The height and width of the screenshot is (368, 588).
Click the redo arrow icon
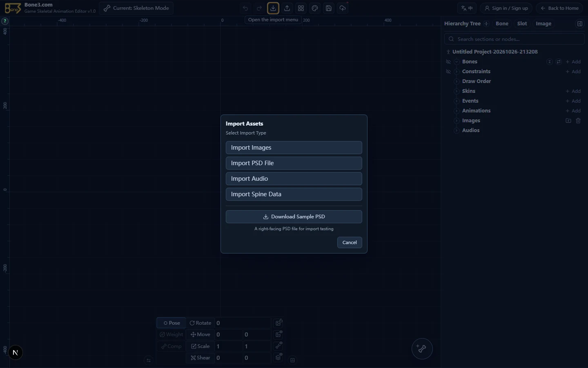(x=259, y=8)
